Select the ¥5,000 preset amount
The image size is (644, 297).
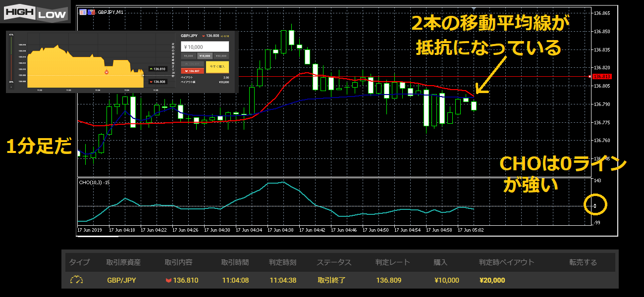188,56
